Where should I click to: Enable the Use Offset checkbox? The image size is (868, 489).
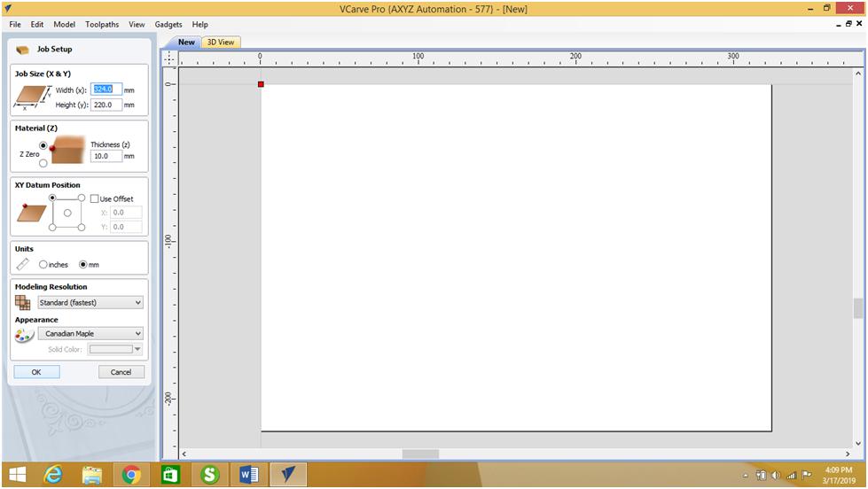tap(95, 198)
